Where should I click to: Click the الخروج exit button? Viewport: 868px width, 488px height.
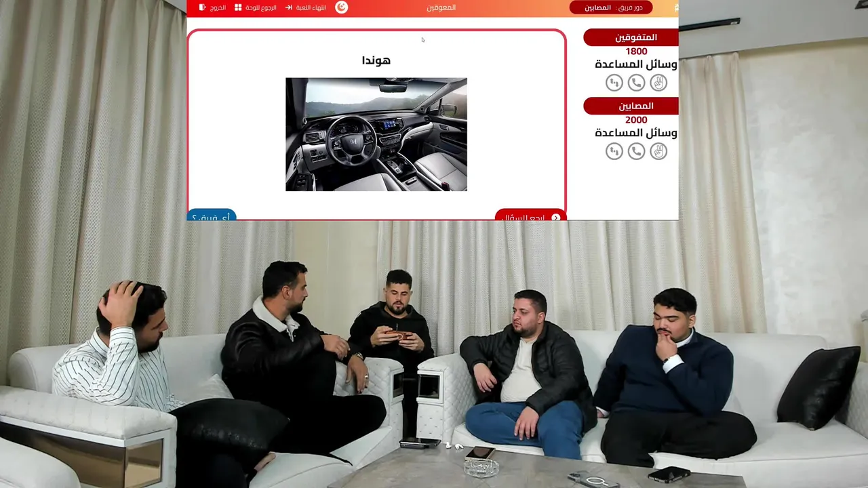point(212,7)
